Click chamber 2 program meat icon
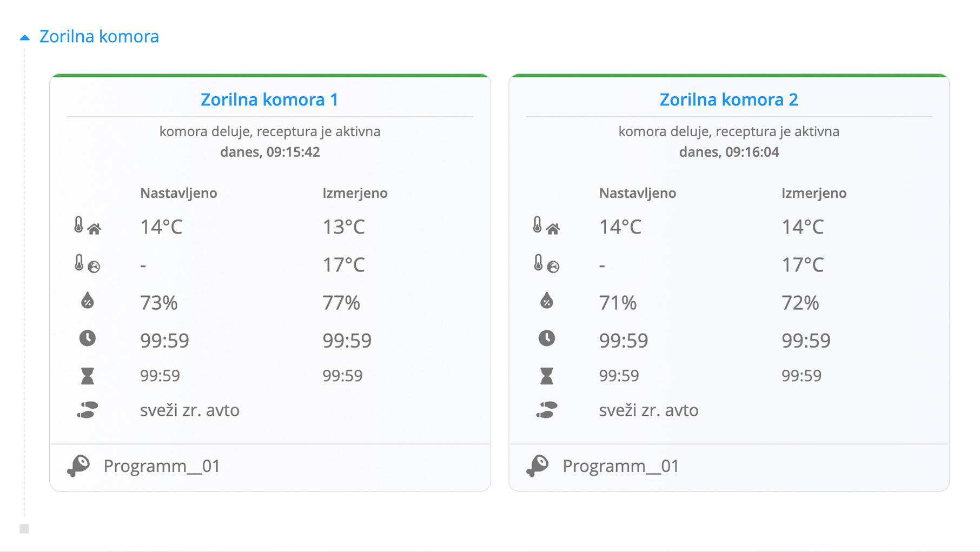This screenshot has width=980, height=552. click(538, 466)
